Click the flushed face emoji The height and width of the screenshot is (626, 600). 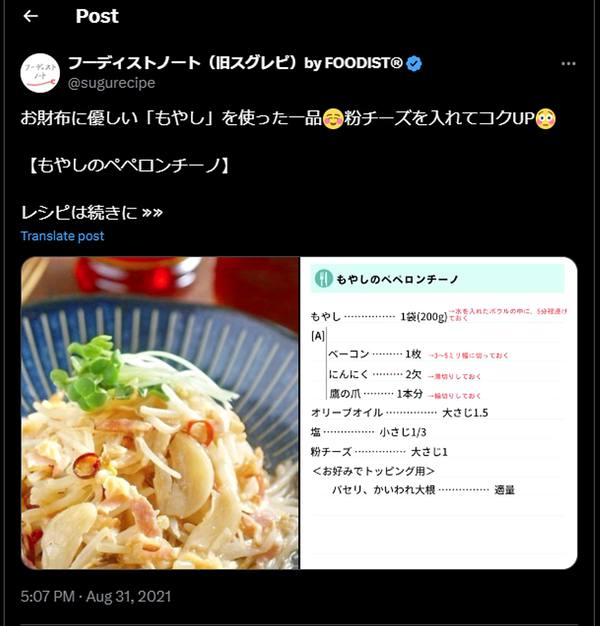point(545,119)
